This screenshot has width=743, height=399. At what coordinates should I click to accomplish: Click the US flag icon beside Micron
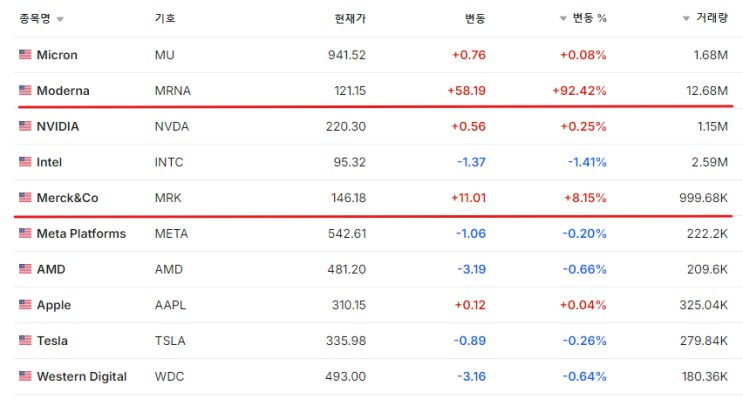point(25,54)
